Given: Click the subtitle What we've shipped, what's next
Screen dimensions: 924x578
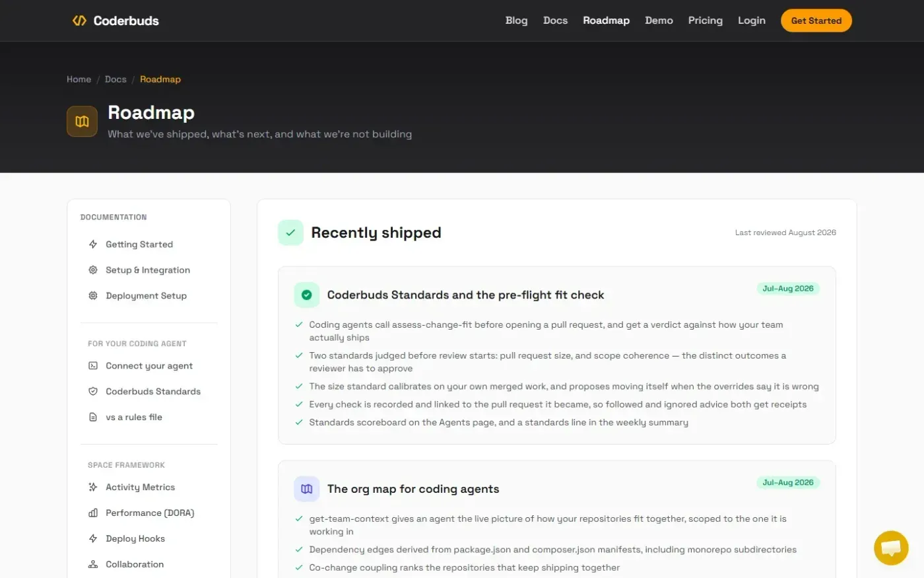Looking at the screenshot, I should click(259, 134).
